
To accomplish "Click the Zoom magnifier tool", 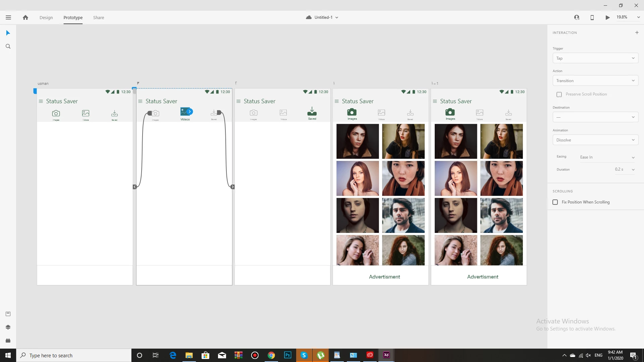I will 8,47.
